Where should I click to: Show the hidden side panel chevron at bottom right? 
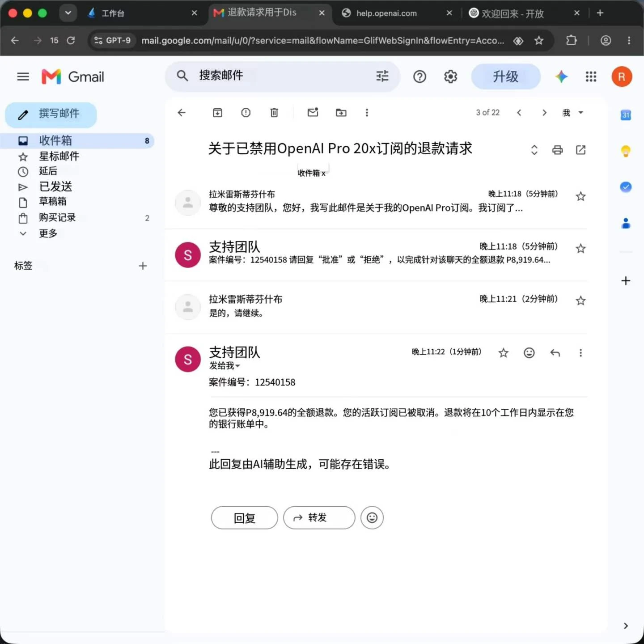click(x=626, y=626)
